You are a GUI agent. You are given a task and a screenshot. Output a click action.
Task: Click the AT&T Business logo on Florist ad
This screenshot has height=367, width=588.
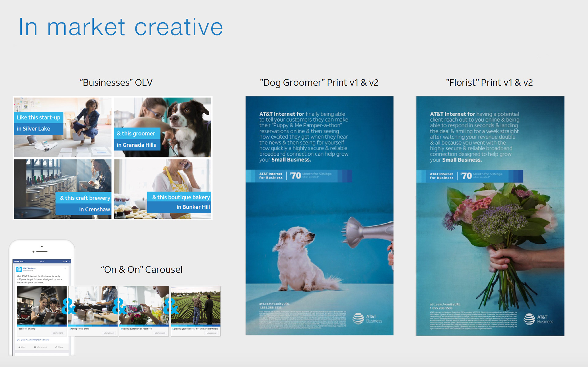tap(538, 319)
